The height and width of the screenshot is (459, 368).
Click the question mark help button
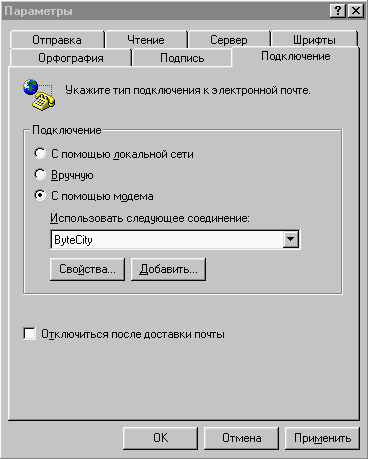338,11
